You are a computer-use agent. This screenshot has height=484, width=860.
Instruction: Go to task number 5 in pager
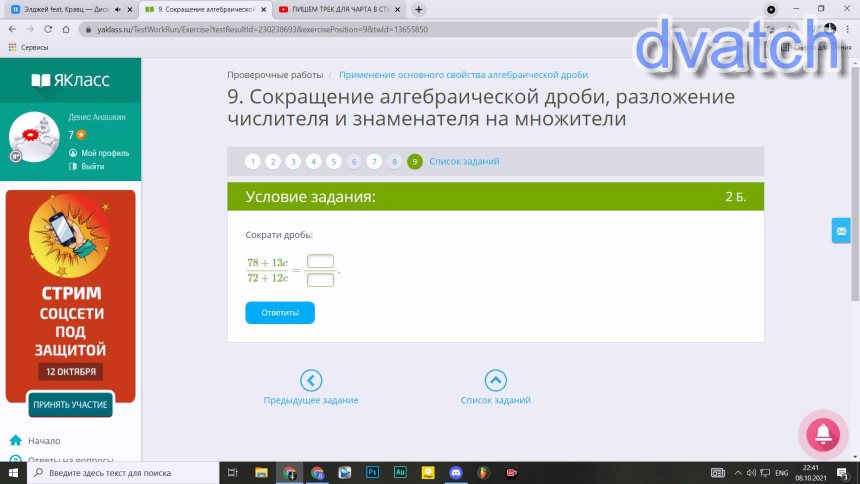click(x=334, y=162)
